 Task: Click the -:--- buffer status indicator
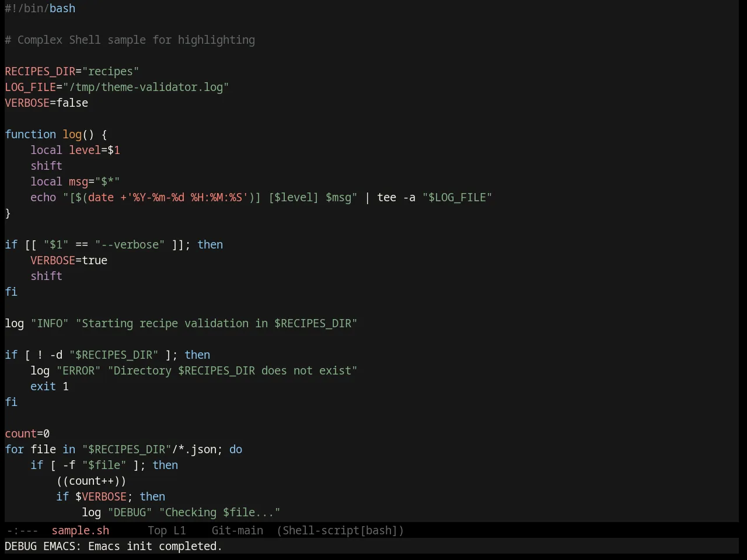(x=22, y=530)
